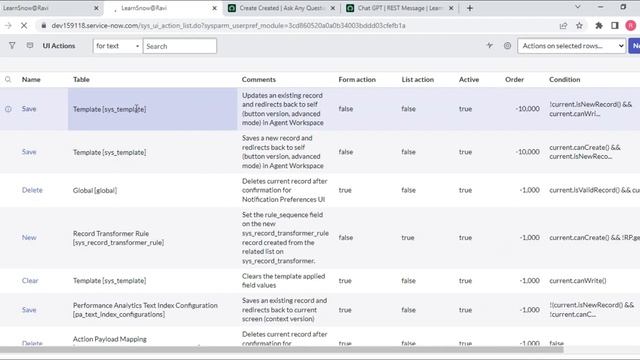Sort by the Name column header
Viewport: 640px width, 360px height.
31,79
